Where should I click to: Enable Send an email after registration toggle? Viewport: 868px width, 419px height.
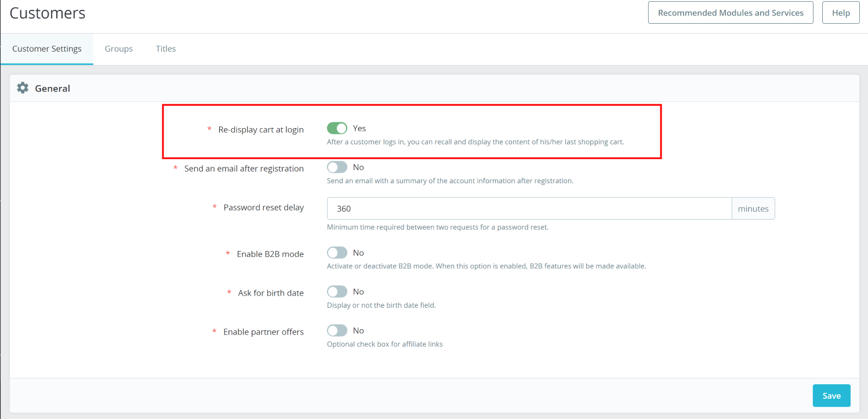pos(337,167)
